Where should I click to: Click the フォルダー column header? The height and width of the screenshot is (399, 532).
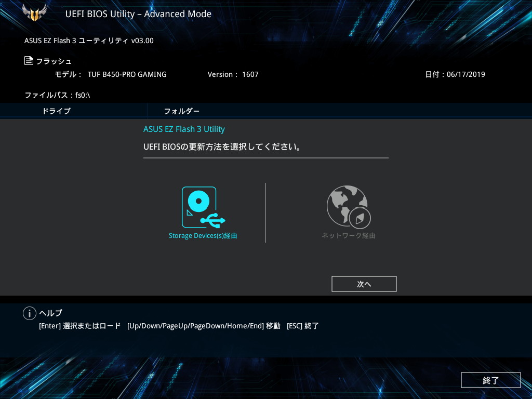[182, 111]
